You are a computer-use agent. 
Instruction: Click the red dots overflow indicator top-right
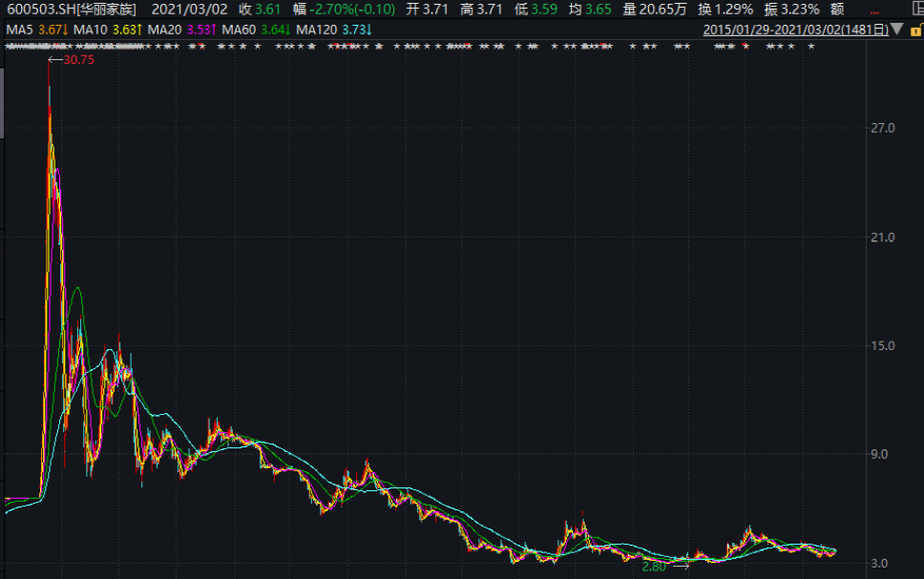click(x=874, y=10)
